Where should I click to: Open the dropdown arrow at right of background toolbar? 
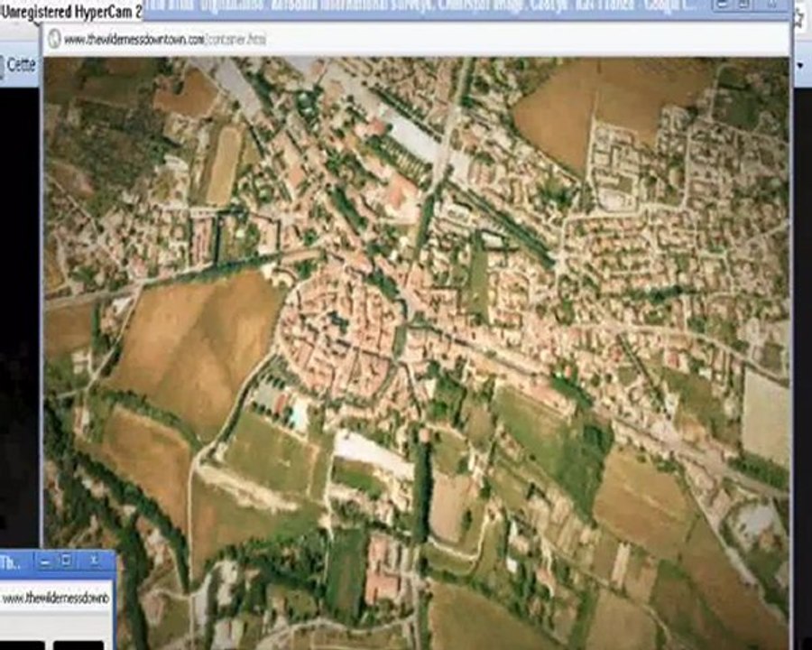coord(801,65)
